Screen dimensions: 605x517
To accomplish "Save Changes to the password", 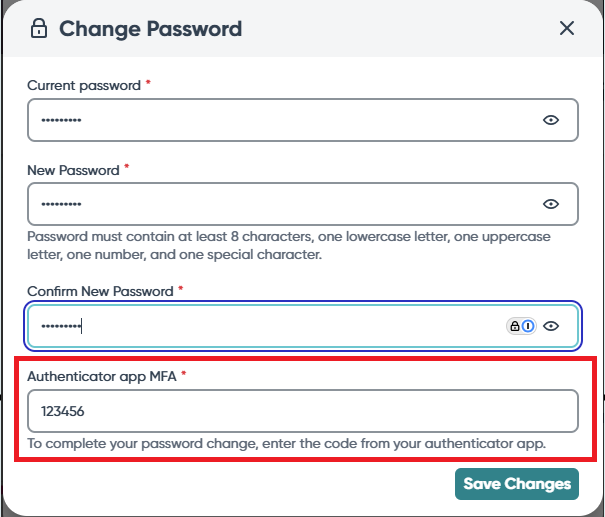I will (517, 484).
